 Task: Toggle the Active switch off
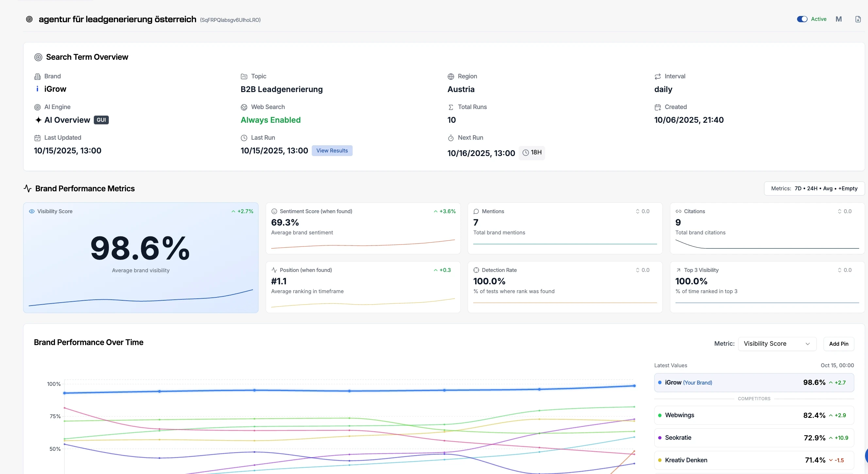pos(802,19)
